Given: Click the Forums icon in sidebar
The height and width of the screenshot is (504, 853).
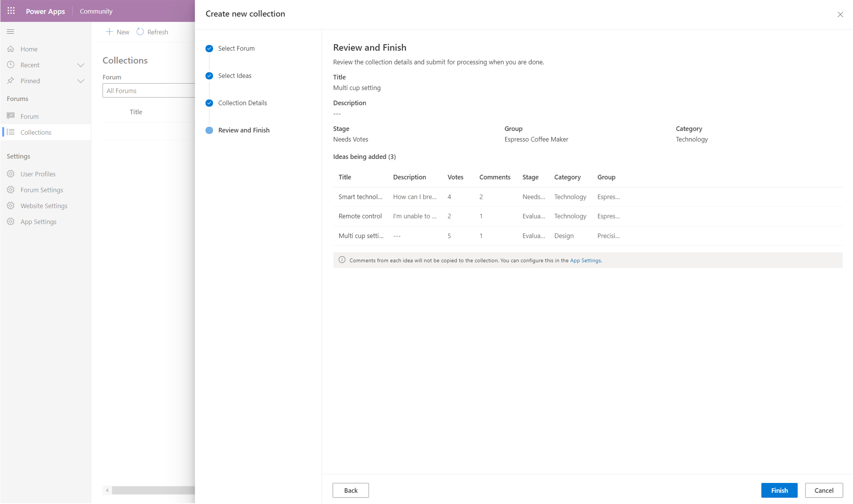Looking at the screenshot, I should point(11,116).
